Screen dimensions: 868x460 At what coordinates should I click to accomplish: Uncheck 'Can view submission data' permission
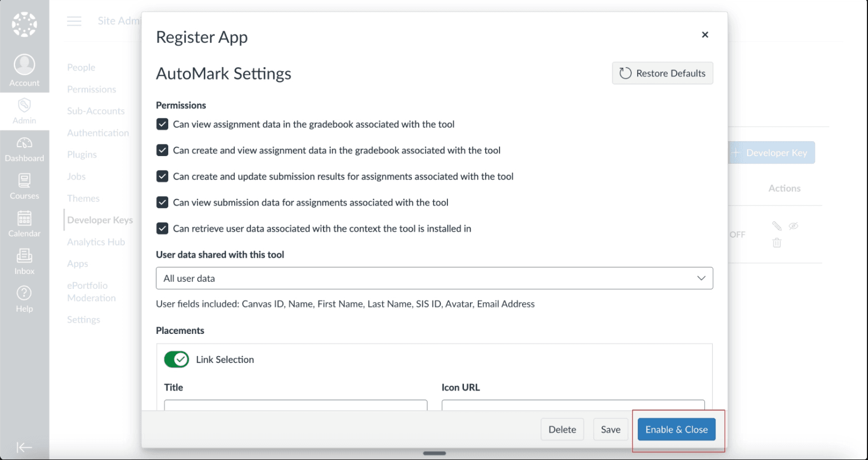coord(162,202)
